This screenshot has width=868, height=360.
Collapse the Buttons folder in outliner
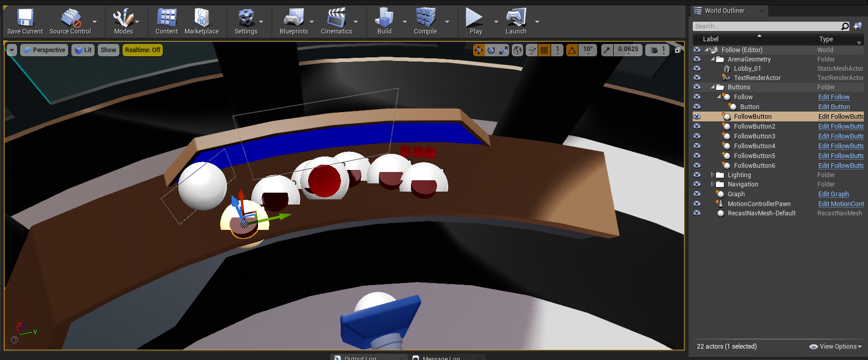click(x=712, y=87)
